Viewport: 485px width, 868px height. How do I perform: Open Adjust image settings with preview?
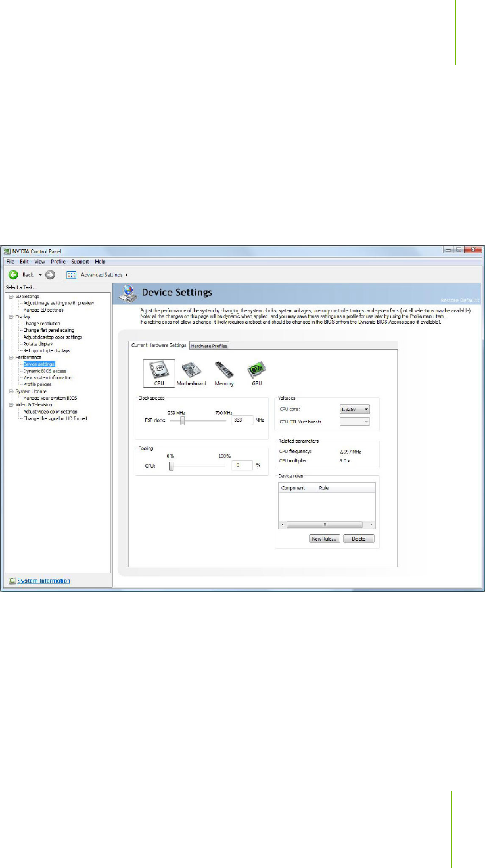(58, 303)
